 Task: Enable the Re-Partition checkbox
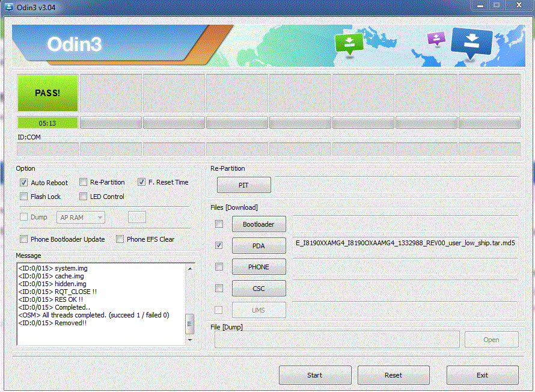[x=83, y=182]
